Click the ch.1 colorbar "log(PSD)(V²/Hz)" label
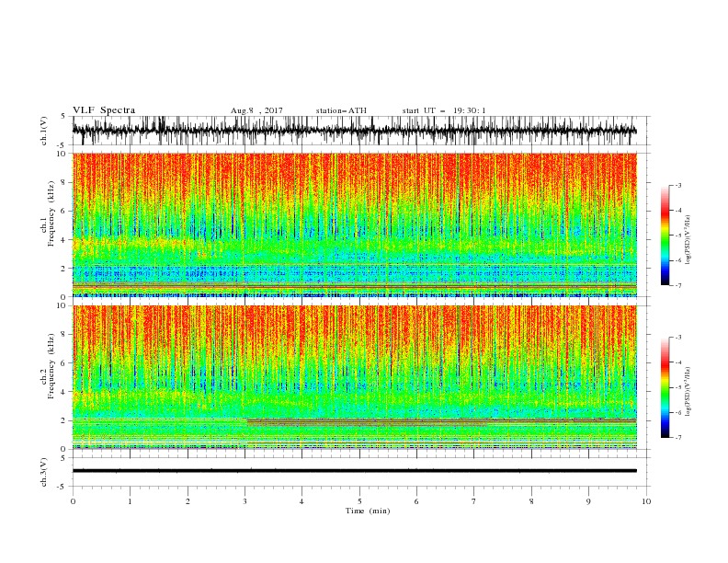 (x=688, y=240)
